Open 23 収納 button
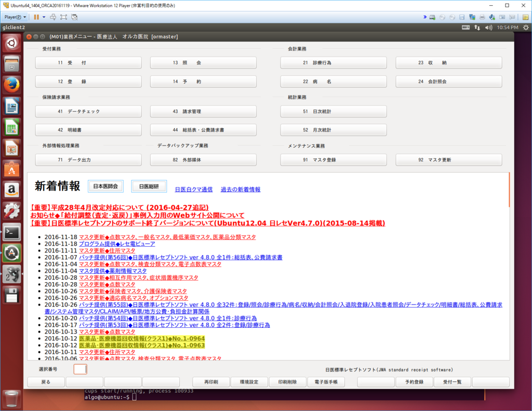The image size is (532, 411). coord(448,63)
